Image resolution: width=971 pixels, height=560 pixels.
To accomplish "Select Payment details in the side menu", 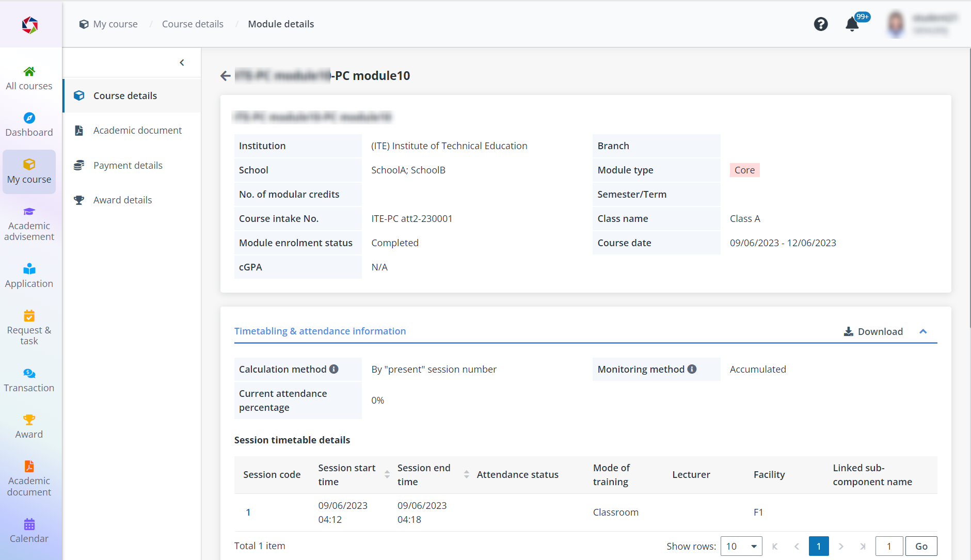I will [x=128, y=165].
